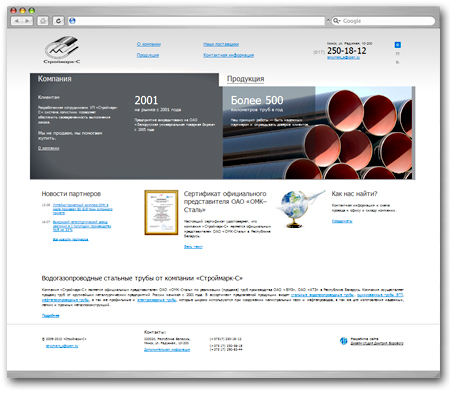This screenshot has height=395, width=450.
Task: Click the Строймарк-С company logo
Action: pyautogui.click(x=62, y=49)
